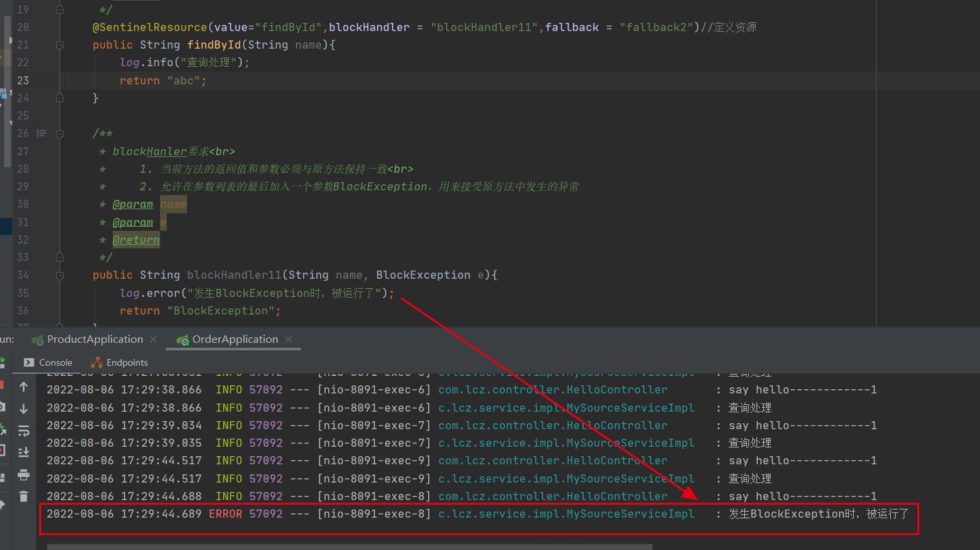The height and width of the screenshot is (550, 980).
Task: Toggle rendered doc view at line 26
Action: pos(42,134)
